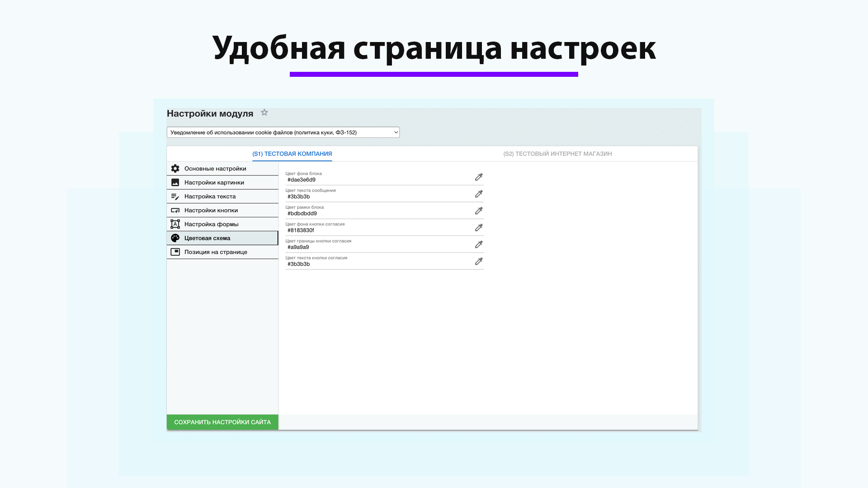Click eyedropper for Цвет фона блока
The image size is (868, 488).
point(478,177)
